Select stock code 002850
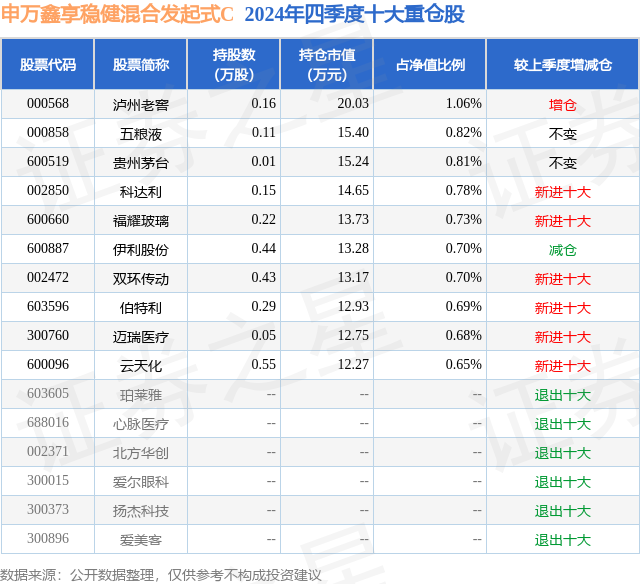Screen dimensions: 640x584 48,191
